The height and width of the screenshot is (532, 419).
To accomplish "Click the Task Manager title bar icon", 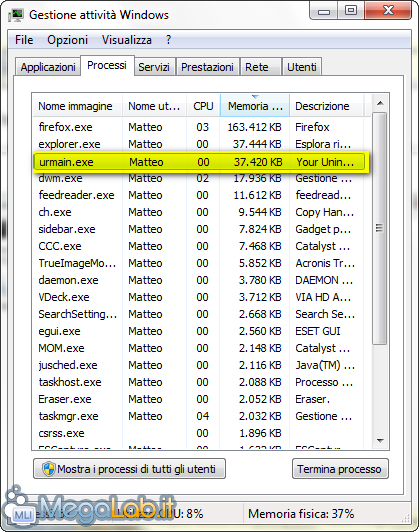I will (16, 15).
